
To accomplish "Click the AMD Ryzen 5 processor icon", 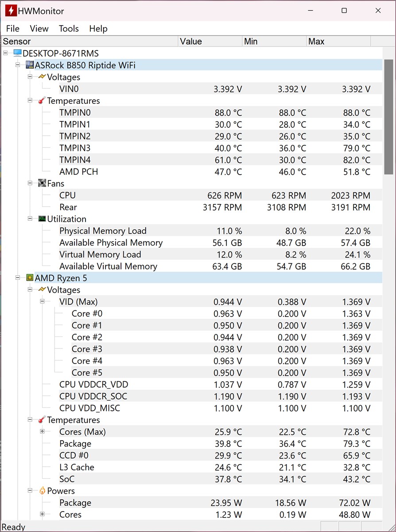I will (x=30, y=278).
